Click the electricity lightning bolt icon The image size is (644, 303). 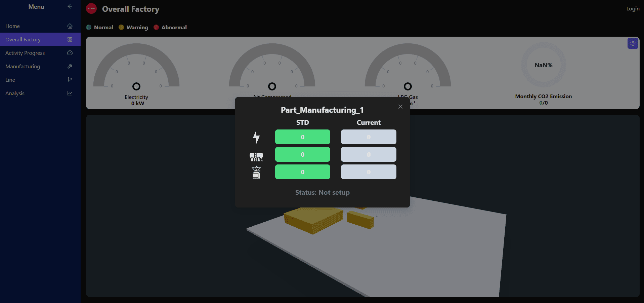[x=256, y=137]
